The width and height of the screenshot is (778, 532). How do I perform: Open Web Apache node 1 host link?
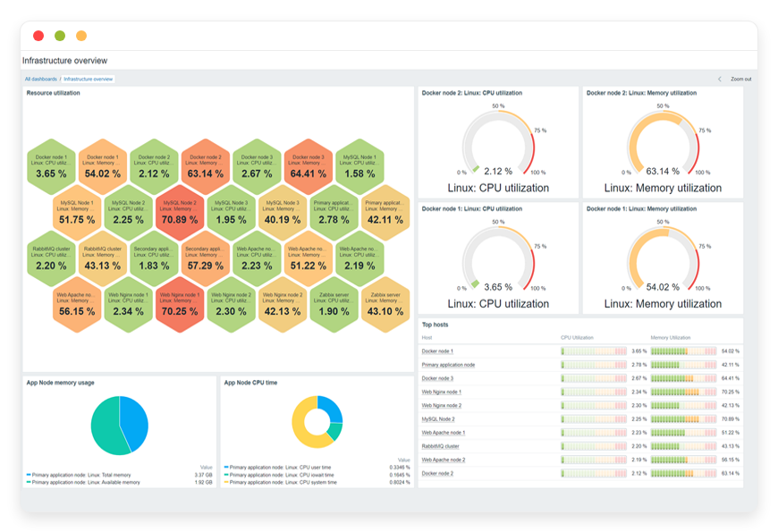coord(443,433)
